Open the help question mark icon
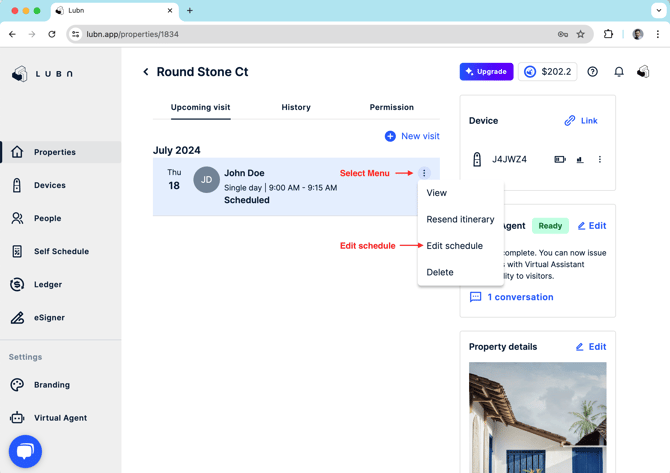The height and width of the screenshot is (473, 670). pos(593,72)
